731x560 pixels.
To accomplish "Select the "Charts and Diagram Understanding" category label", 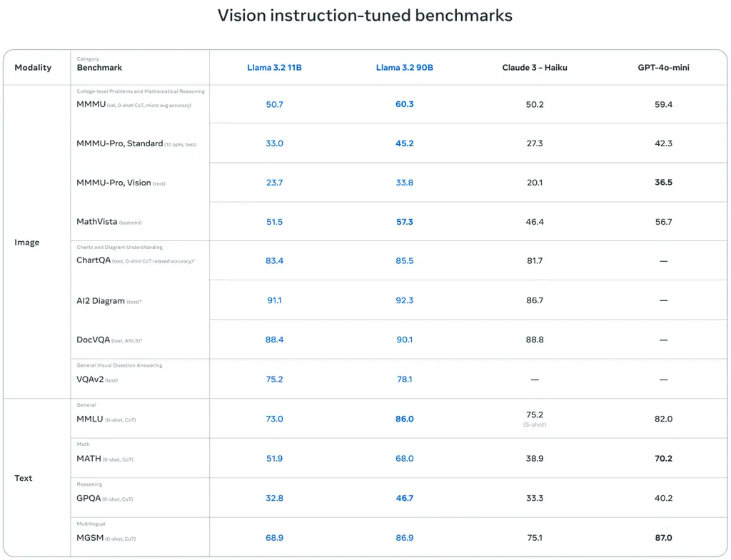I will [x=120, y=247].
